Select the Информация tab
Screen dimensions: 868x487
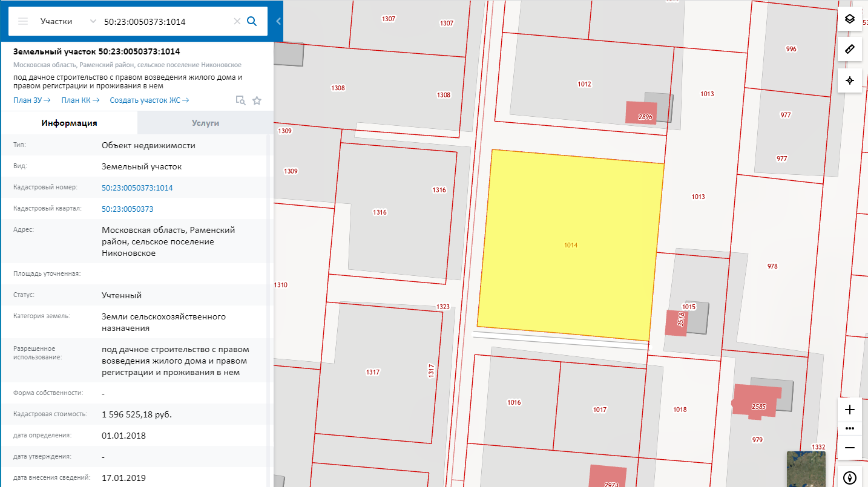(x=69, y=123)
